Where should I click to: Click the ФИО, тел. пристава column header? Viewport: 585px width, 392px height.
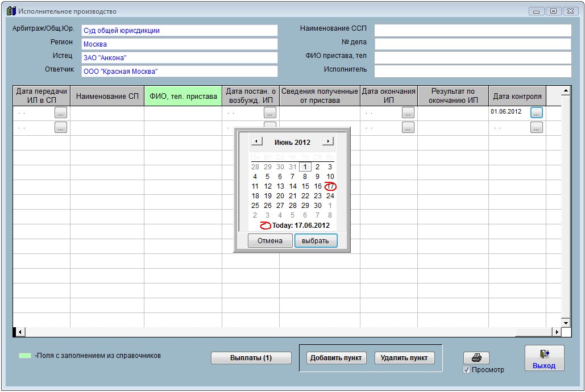pyautogui.click(x=183, y=96)
